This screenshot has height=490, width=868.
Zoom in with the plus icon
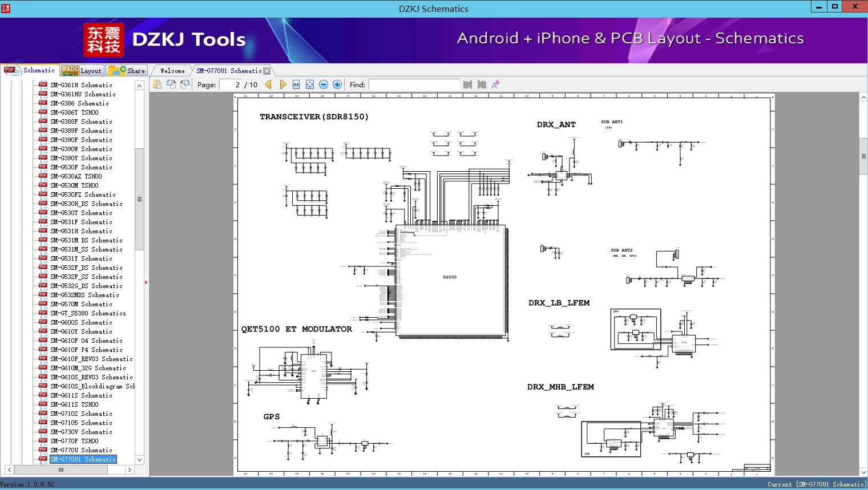337,84
